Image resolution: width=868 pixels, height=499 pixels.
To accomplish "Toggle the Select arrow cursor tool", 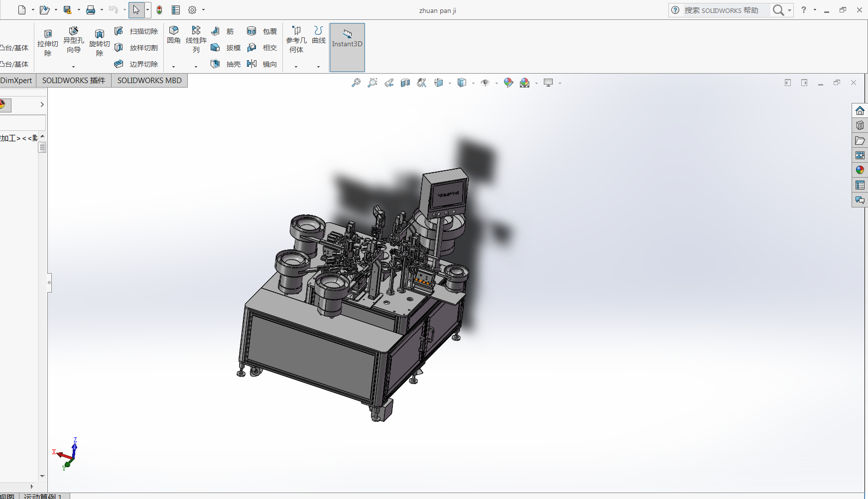I will point(136,10).
